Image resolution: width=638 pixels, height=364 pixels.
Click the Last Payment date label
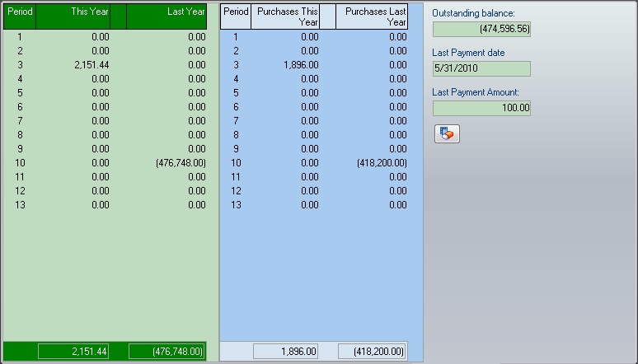[x=468, y=53]
